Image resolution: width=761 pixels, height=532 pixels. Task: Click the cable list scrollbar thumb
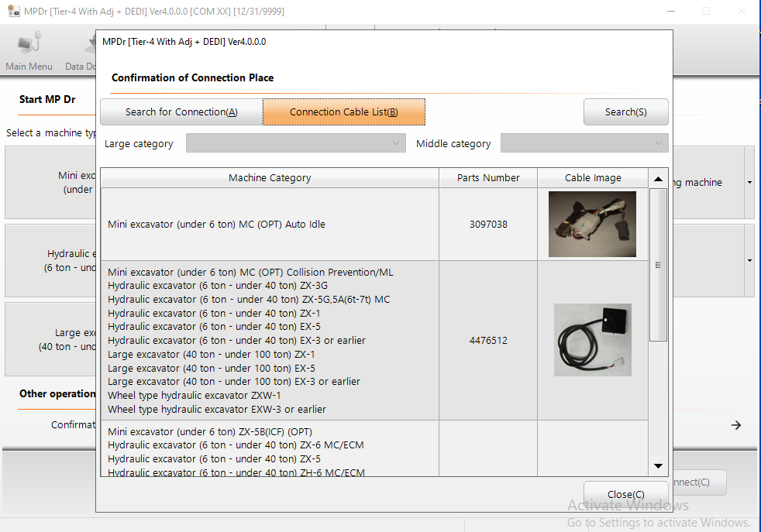pyautogui.click(x=658, y=263)
